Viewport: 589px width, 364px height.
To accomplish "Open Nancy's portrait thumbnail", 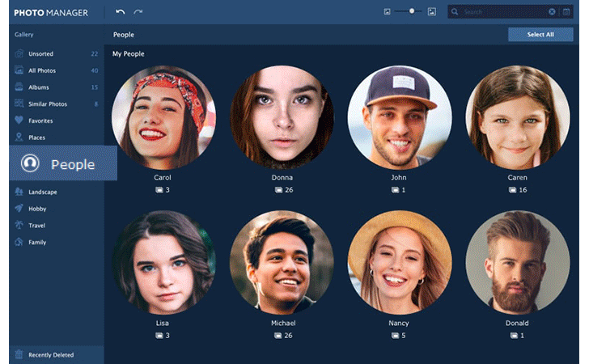I will click(x=400, y=263).
